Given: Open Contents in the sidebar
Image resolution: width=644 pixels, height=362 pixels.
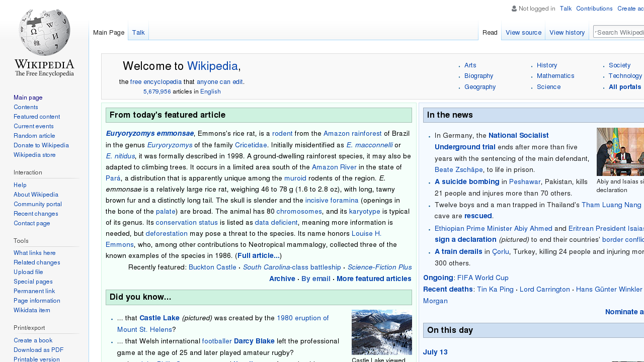Looking at the screenshot, I should point(26,107).
